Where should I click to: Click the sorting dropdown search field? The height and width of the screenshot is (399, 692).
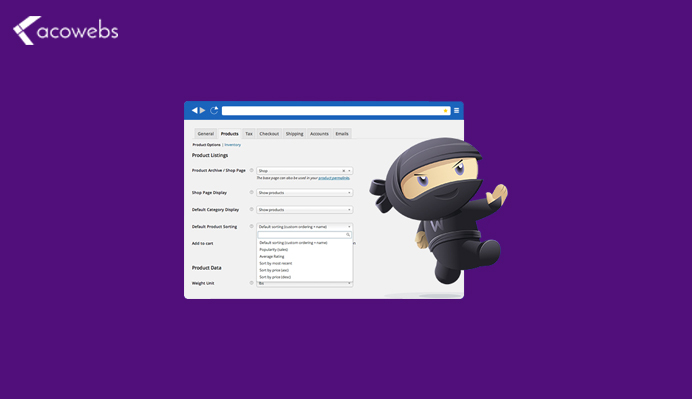[305, 235]
